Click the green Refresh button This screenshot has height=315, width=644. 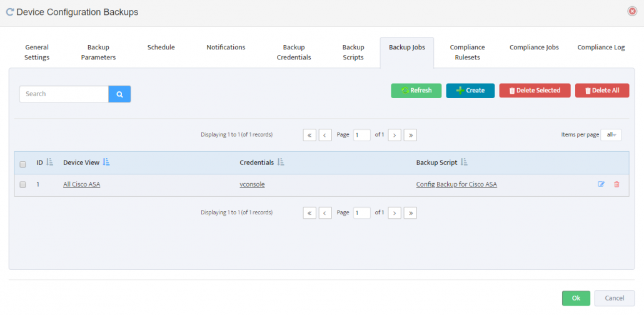pos(416,91)
